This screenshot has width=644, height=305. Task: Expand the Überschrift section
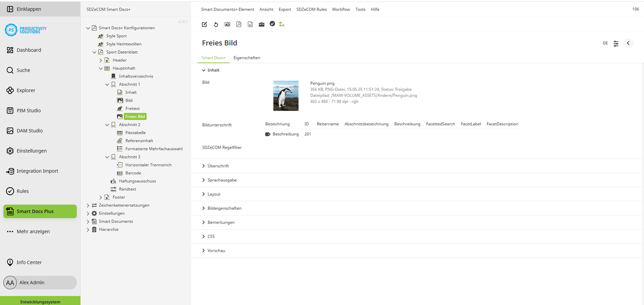218,166
